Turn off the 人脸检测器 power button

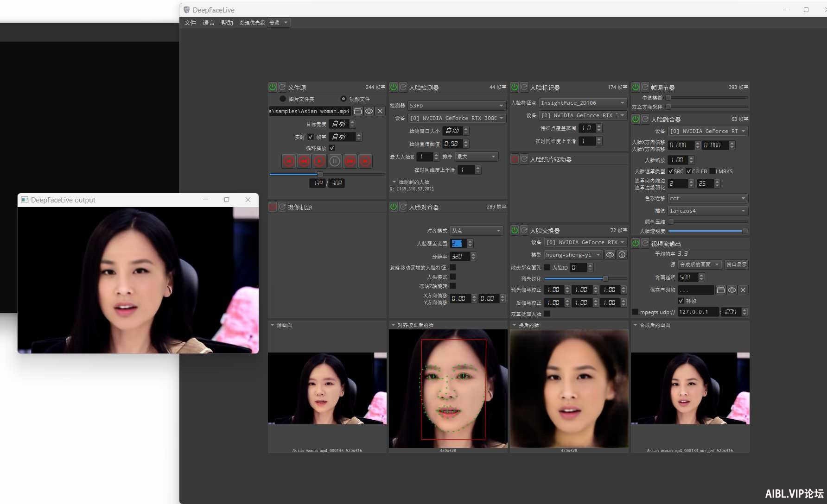(x=394, y=87)
